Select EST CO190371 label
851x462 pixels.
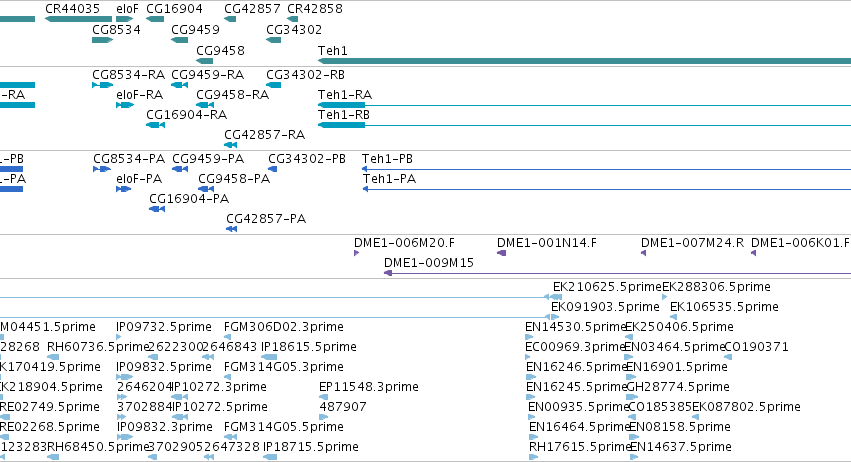[756, 347]
